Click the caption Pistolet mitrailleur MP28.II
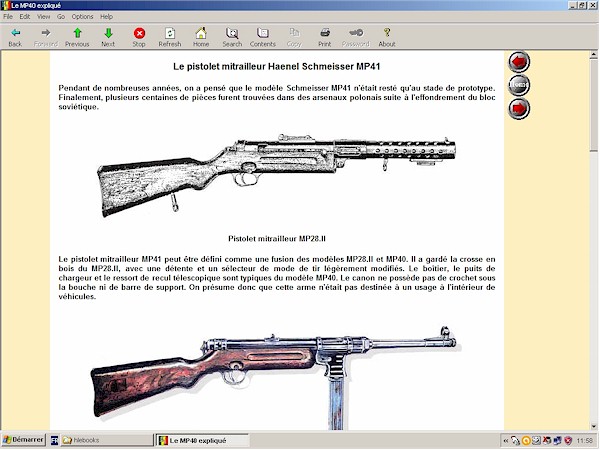This screenshot has height=450, width=600. [x=277, y=239]
